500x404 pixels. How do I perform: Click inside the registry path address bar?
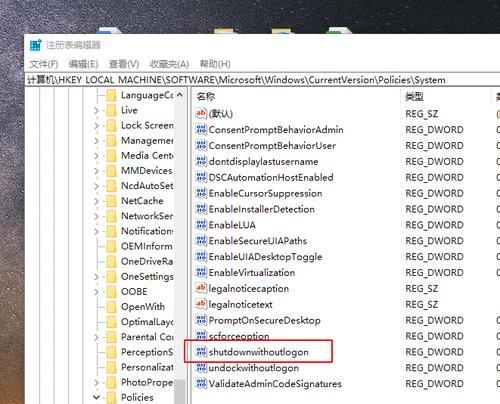point(263,80)
